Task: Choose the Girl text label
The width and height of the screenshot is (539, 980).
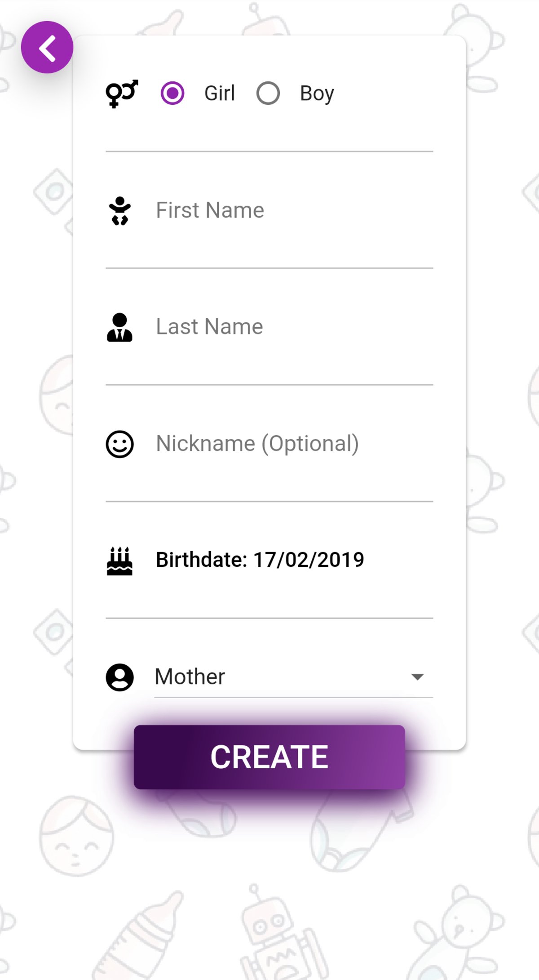Action: click(x=220, y=94)
